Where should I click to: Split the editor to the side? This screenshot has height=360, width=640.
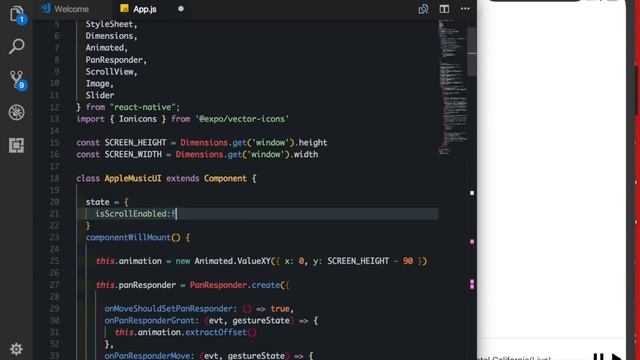(444, 9)
